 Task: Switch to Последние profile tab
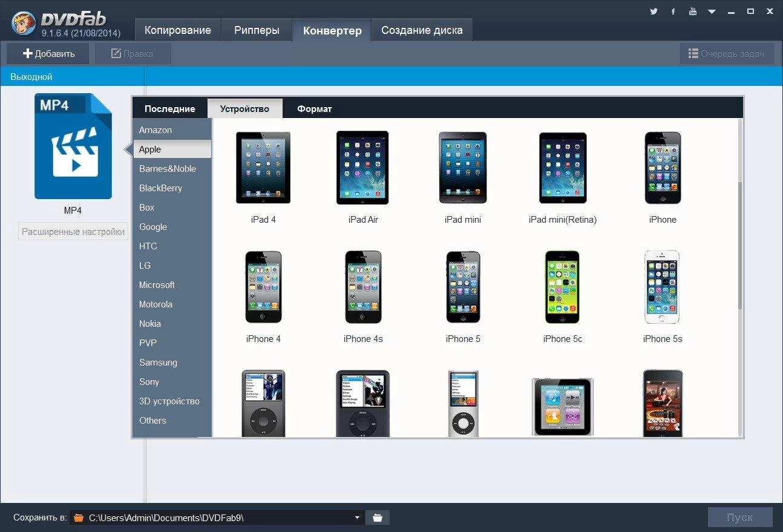169,108
